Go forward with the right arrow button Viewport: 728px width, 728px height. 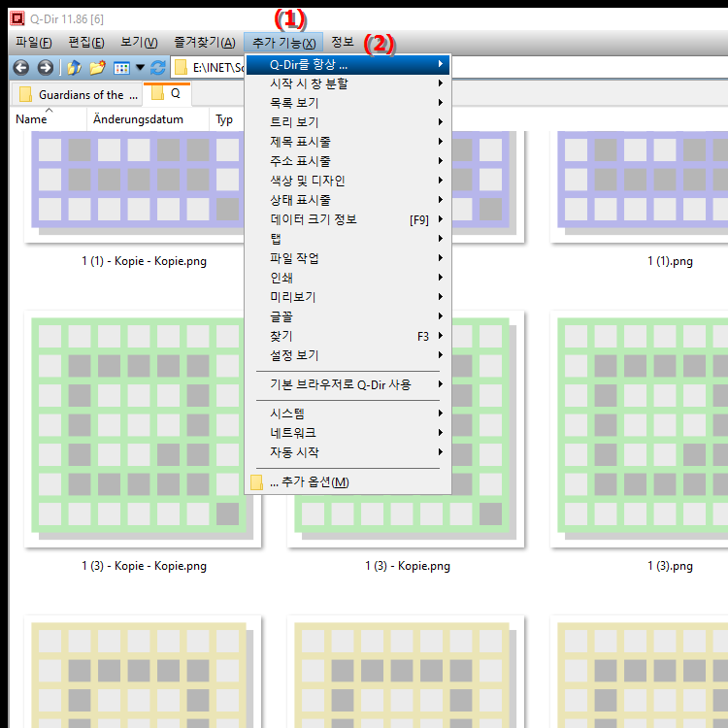45,68
